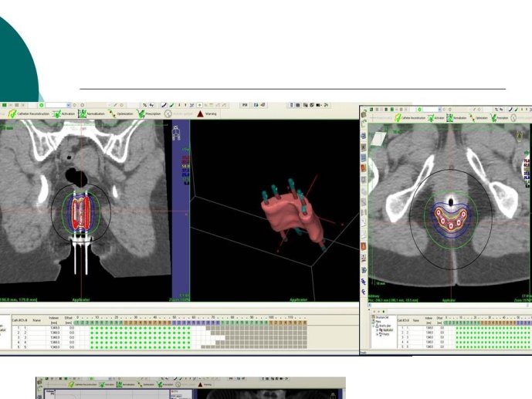The width and height of the screenshot is (532, 399).
Task: Toggle first green dwell position in row 5
Action: (x=92, y=347)
